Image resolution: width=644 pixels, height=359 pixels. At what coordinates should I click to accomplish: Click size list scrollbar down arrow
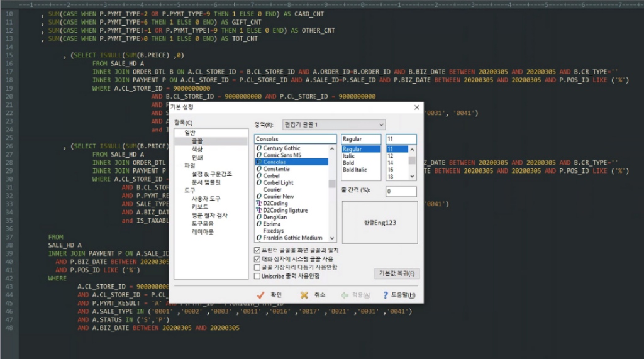(413, 176)
